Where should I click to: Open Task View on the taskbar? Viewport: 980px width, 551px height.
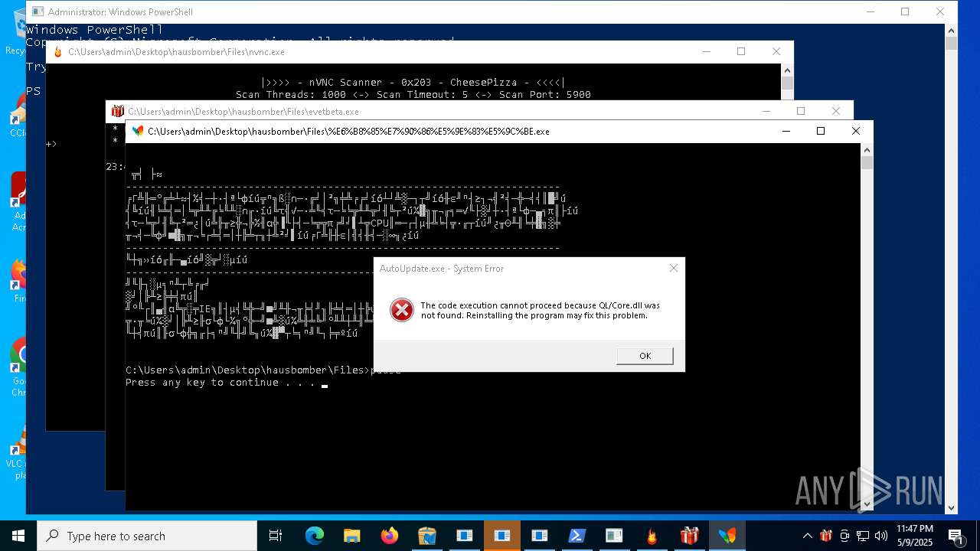[x=276, y=536]
